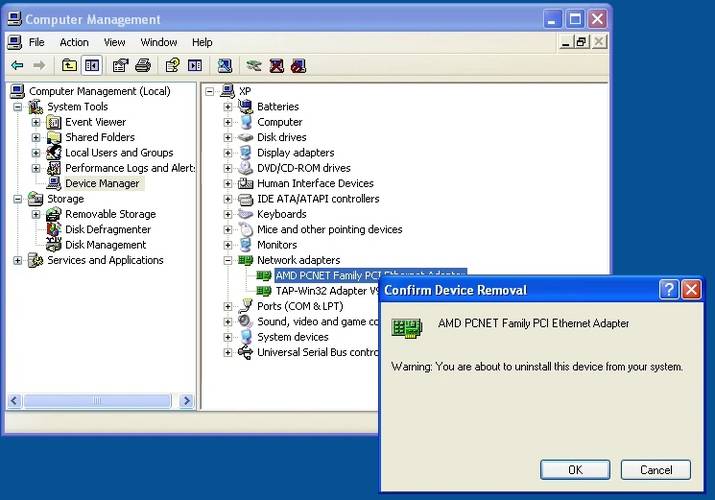Open the Action menu
This screenshot has width=715, height=500.
(x=74, y=42)
